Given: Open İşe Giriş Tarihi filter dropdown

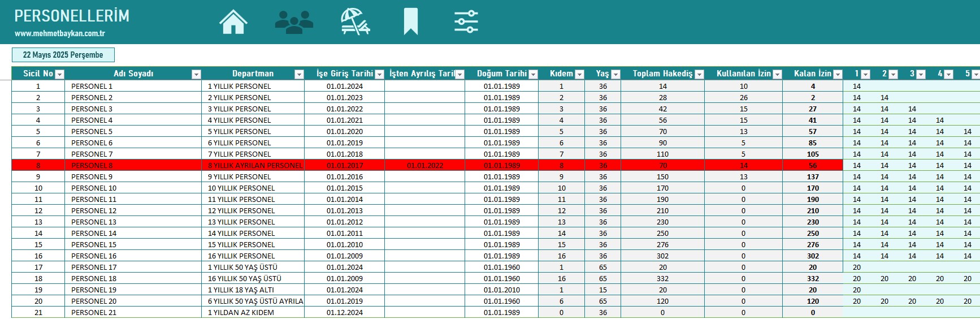Looking at the screenshot, I should click(x=379, y=74).
